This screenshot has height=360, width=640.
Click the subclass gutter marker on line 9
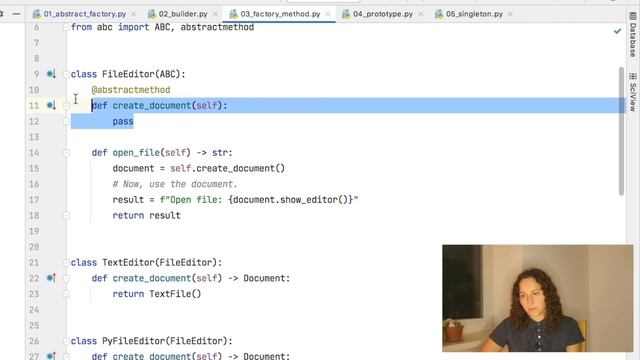tap(51, 74)
